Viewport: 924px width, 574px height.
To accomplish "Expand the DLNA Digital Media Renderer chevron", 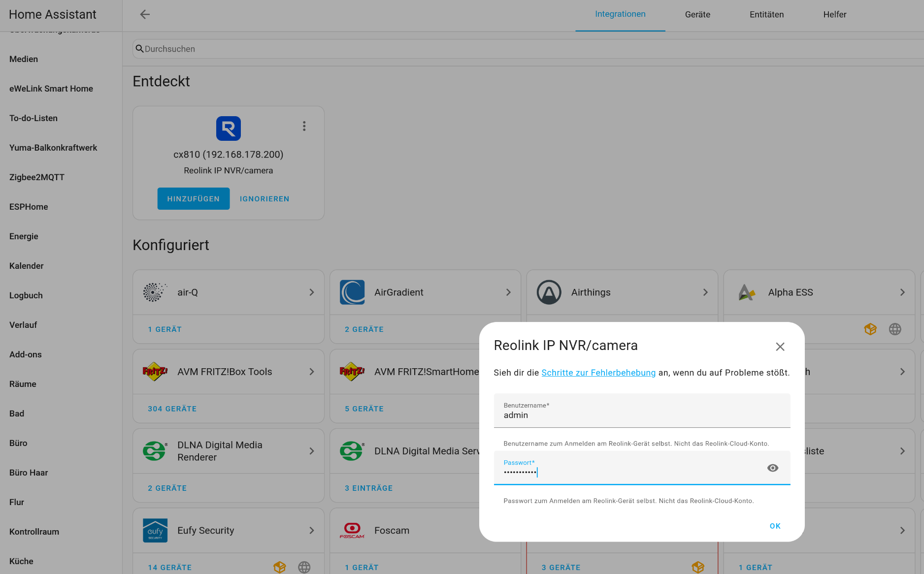I will click(312, 451).
